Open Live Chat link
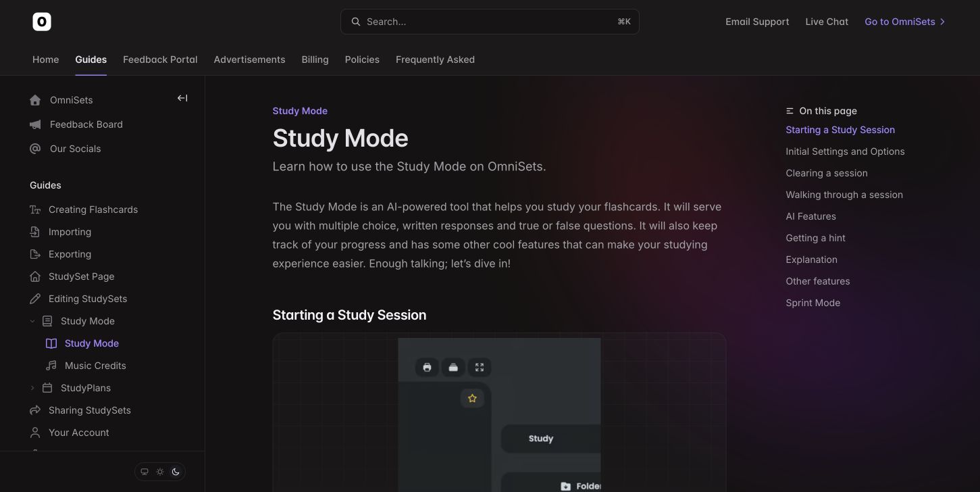Viewport: 980px width, 492px height. point(827,22)
